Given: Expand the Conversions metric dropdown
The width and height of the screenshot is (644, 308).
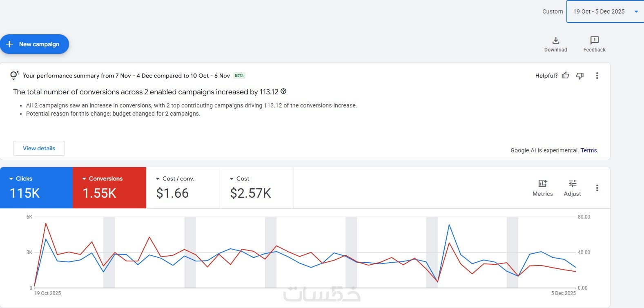Looking at the screenshot, I should 85,179.
